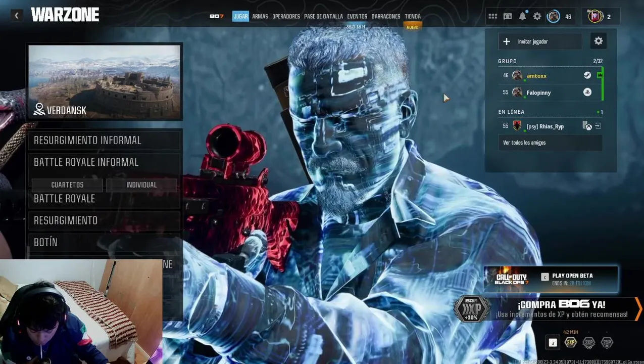Screen dimensions: 644x364
Task: Click Falopinny's PlayStation platform icon
Action: (x=587, y=93)
